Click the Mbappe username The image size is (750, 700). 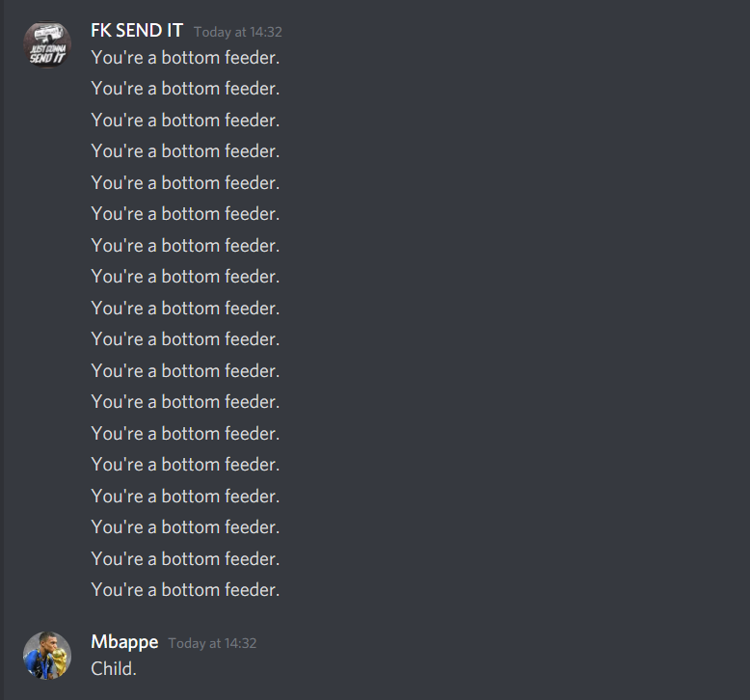[124, 642]
